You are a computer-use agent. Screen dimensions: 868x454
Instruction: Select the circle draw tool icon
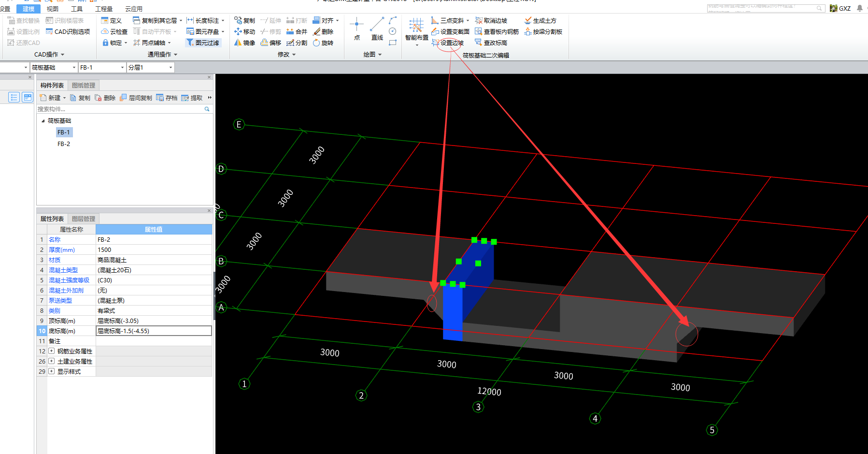(x=393, y=31)
